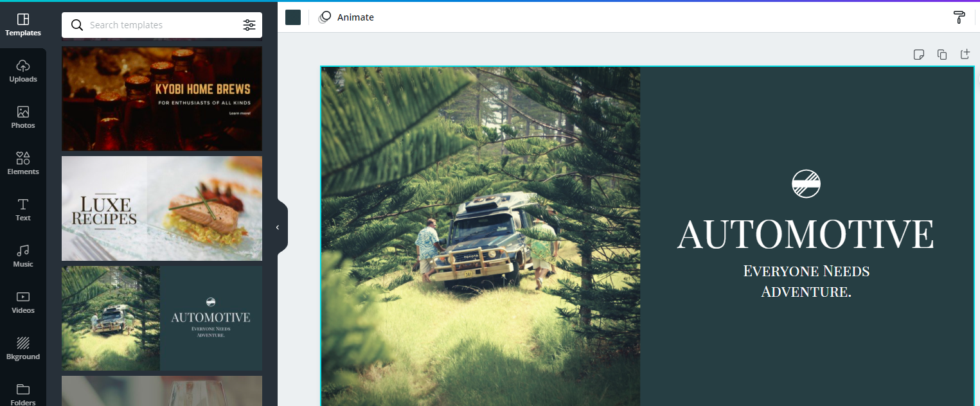Select the 'Everyone Needs Adventure.' text on canvas

[x=806, y=281]
